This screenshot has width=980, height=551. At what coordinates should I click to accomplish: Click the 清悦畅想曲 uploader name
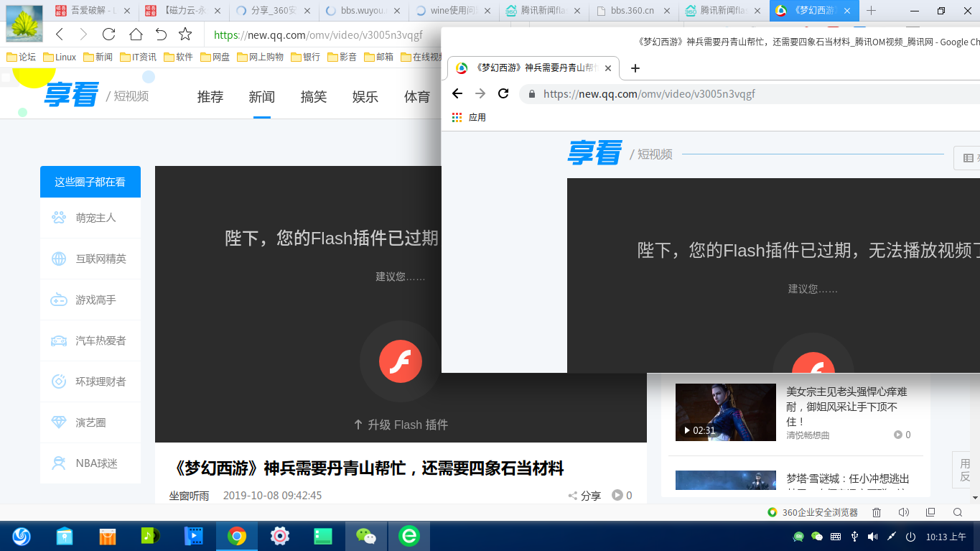[808, 435]
